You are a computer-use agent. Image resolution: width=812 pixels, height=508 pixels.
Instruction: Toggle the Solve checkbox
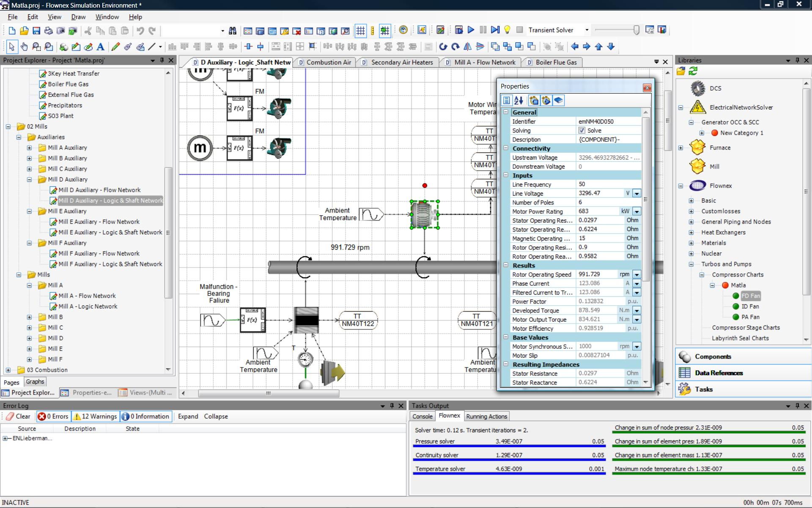click(582, 130)
